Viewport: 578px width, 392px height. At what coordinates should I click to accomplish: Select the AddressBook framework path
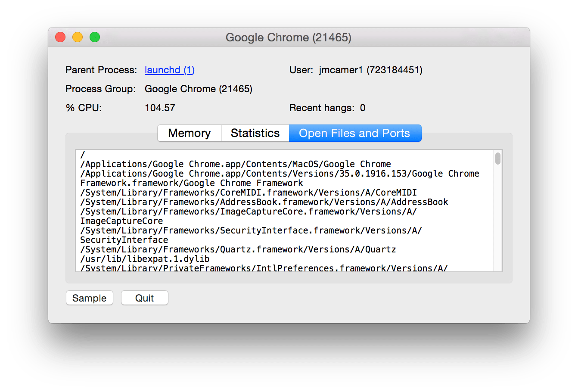[x=264, y=202]
